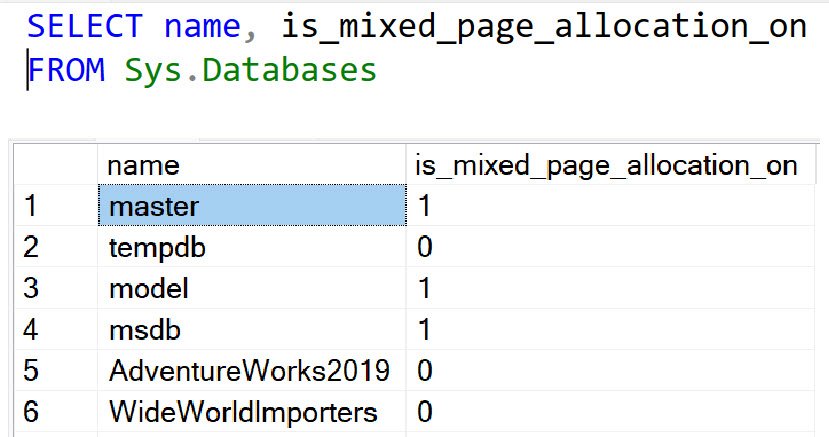The width and height of the screenshot is (829, 437).
Task: Click the 'name' word in query editor
Action: point(202,27)
